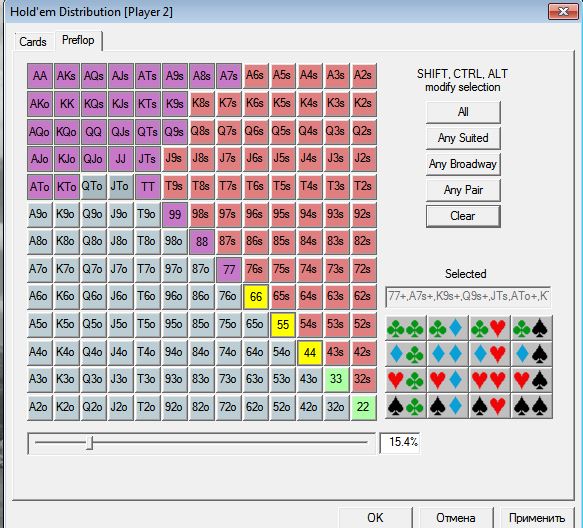The height and width of the screenshot is (528, 583).
Task: Toggle the A7s hand cell
Action: pos(229,76)
